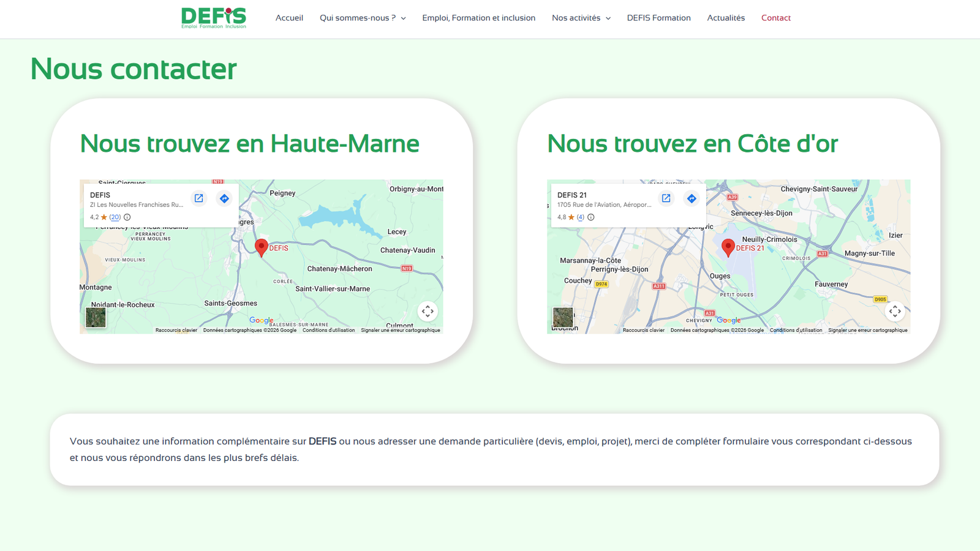Click the Magny-sur-Tille map label

[x=869, y=253]
